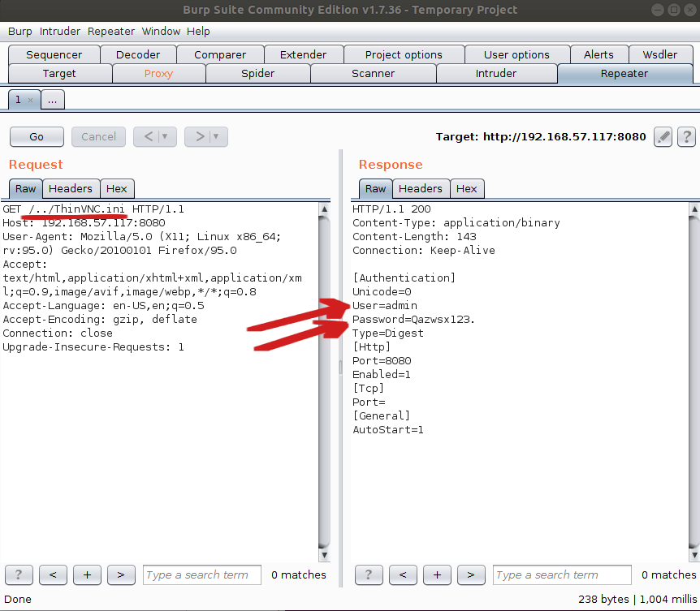Send request with Go button

37,136
